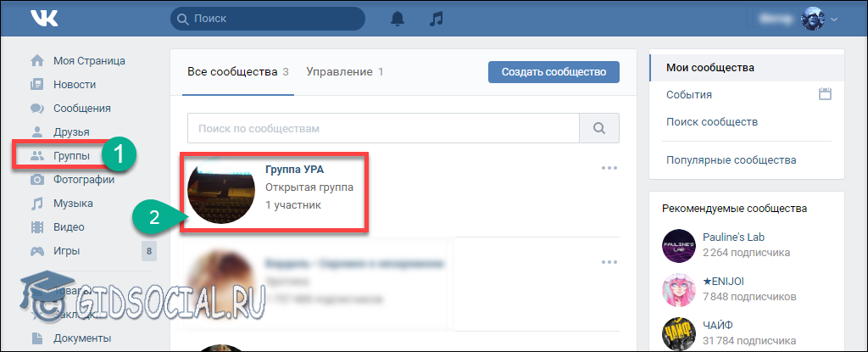
Task: Open the three-dot menu for Группа УРА
Action: (609, 168)
